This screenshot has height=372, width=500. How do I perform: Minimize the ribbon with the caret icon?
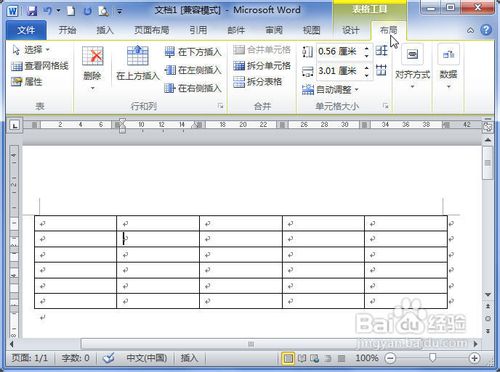coord(470,30)
